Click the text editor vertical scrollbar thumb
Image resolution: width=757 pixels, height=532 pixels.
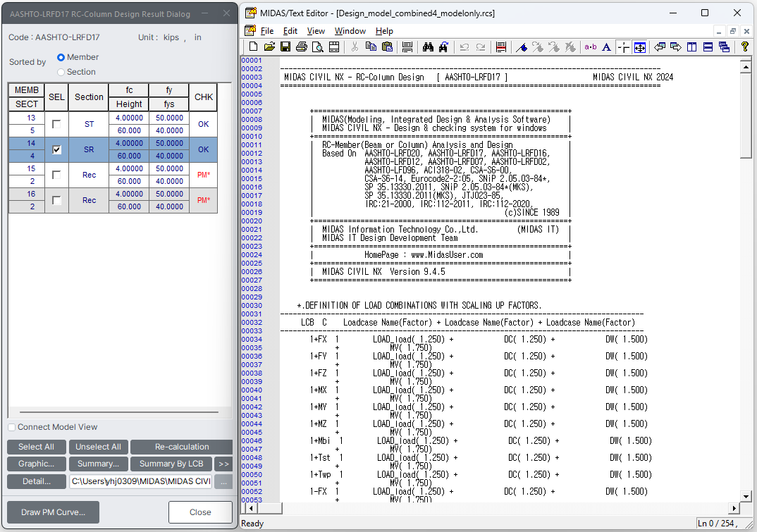point(746,116)
